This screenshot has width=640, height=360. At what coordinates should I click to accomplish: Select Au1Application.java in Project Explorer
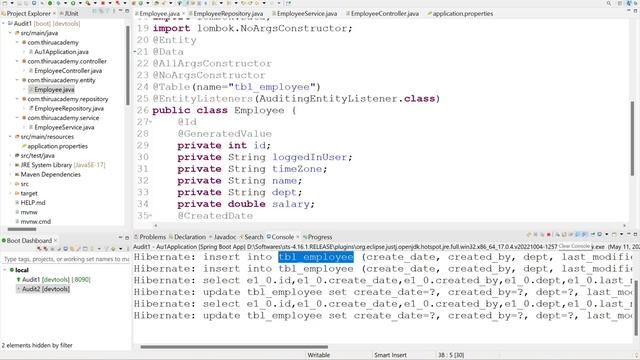click(61, 52)
